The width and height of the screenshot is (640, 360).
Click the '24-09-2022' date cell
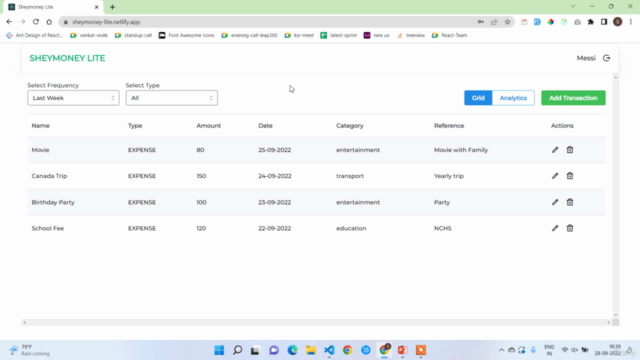[275, 176]
